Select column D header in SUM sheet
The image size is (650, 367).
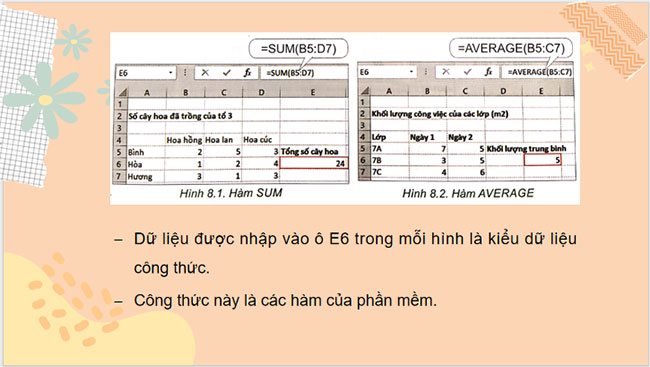coord(261,92)
